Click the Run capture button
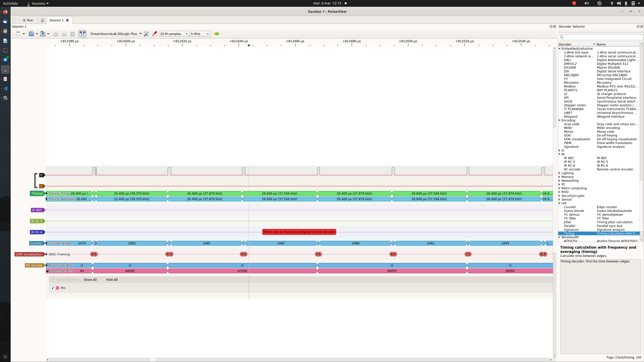Screen dimensions: 644x362 (x=28, y=20)
